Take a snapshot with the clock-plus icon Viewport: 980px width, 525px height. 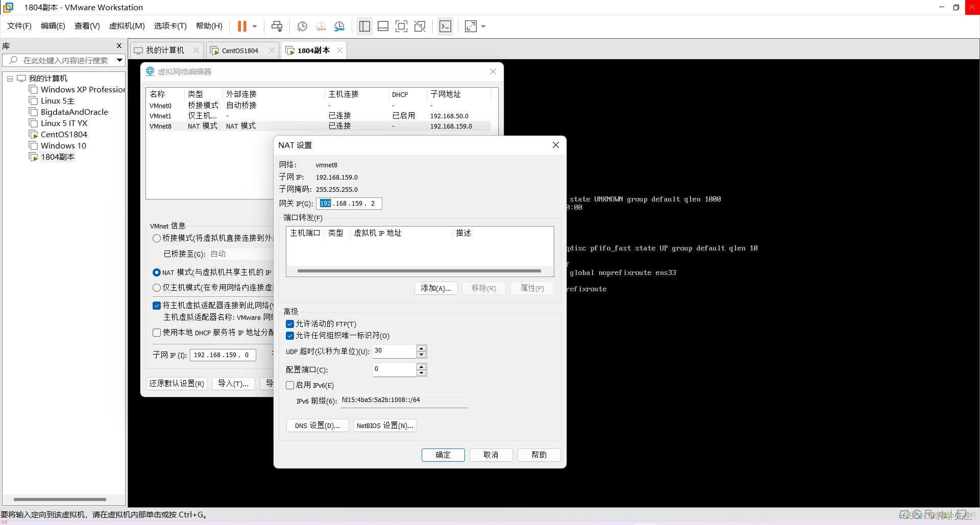(302, 26)
